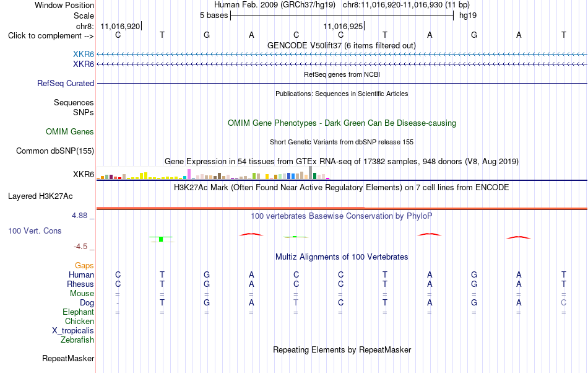Viewport: 588px width, 373px height.
Task: Click the Chicken species label
Action: pos(79,321)
